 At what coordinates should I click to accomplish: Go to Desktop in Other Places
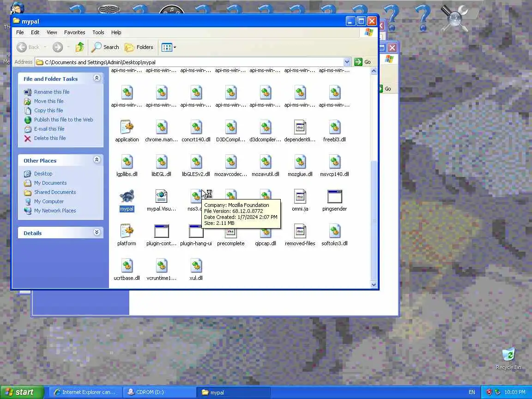(43, 174)
